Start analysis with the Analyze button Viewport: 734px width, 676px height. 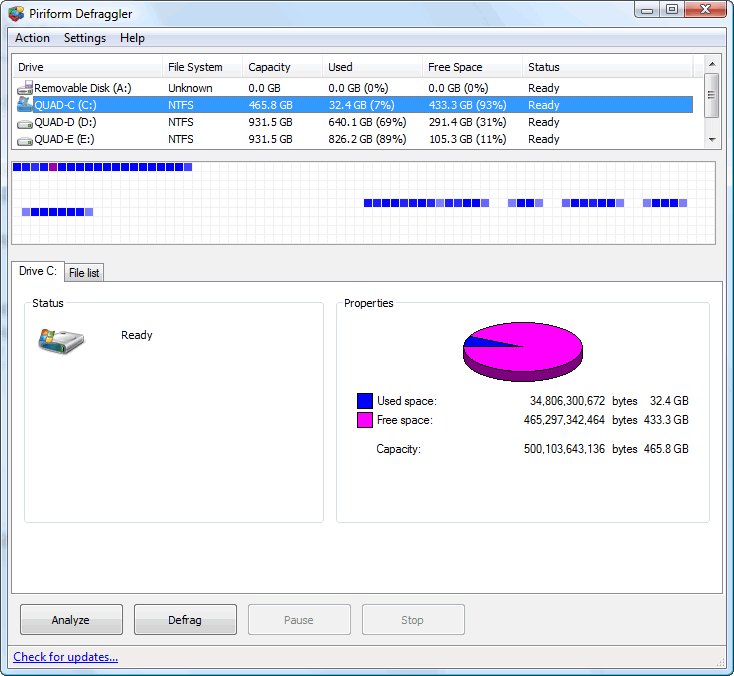click(x=71, y=619)
